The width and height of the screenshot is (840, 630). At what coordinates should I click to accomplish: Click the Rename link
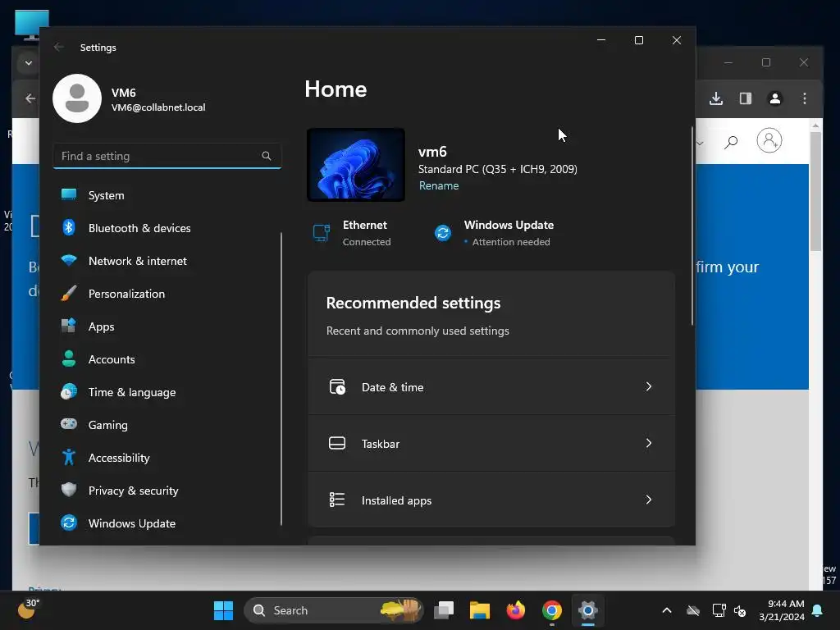coord(439,186)
